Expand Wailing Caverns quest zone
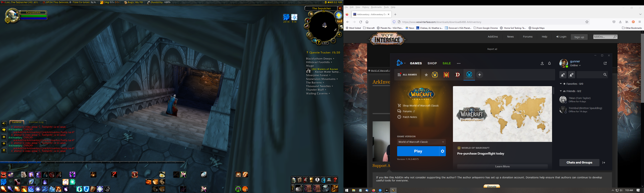 (318, 94)
